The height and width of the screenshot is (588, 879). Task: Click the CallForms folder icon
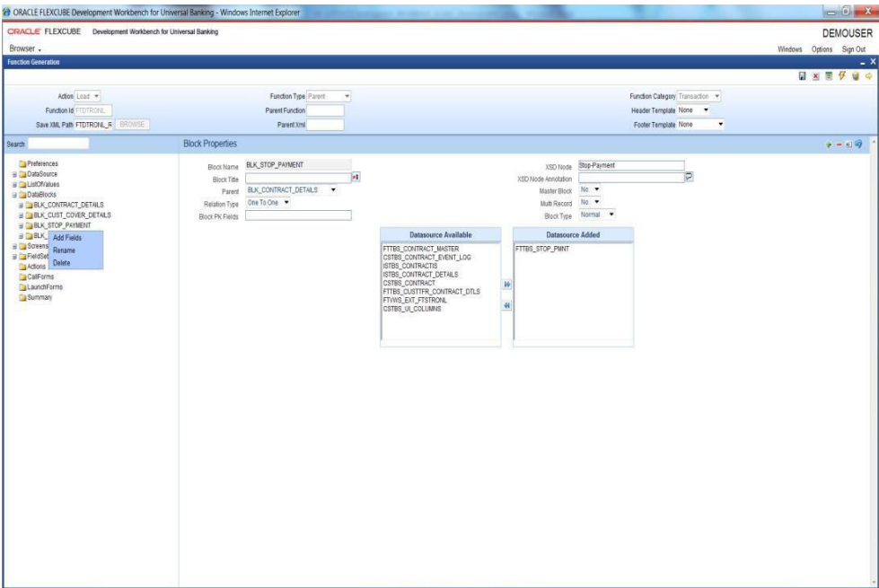tap(22, 276)
